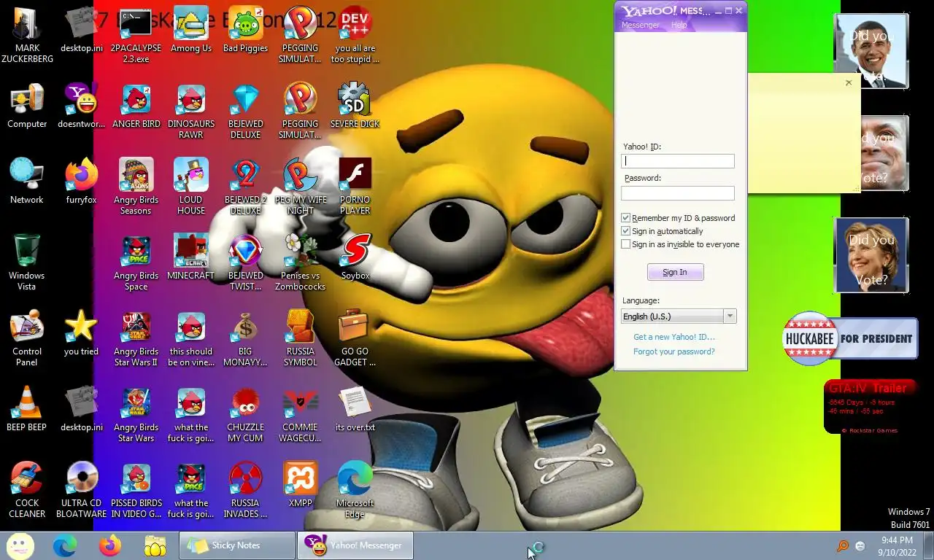The height and width of the screenshot is (560, 934).
Task: Open the Soybox shortcut icon
Action: coord(355,251)
